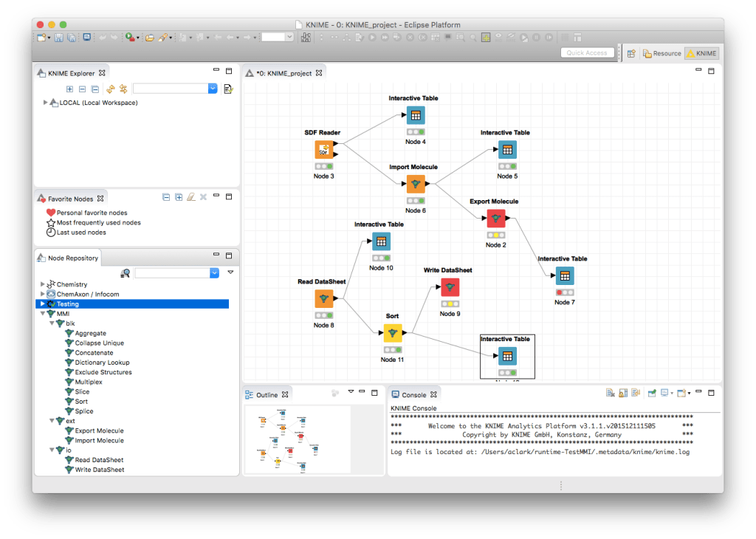The height and width of the screenshot is (539, 756).
Task: Collapse the ext folder in Node Repository
Action: pos(52,421)
